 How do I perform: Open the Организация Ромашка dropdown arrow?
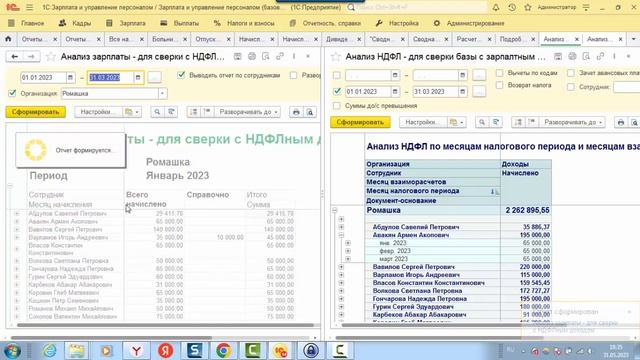tap(162, 93)
